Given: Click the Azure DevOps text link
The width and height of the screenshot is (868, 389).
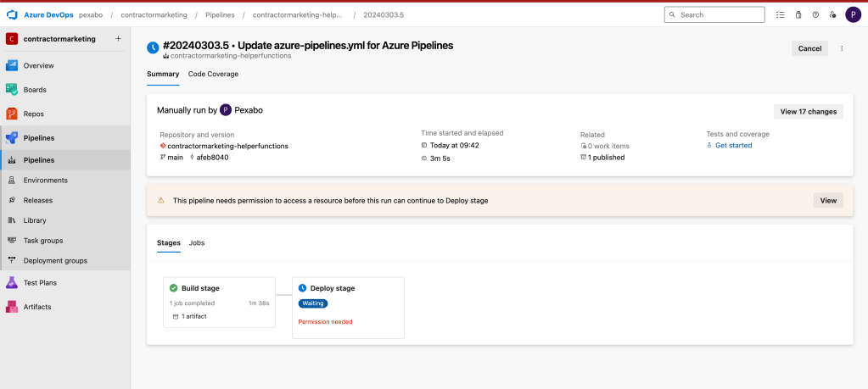Looking at the screenshot, I should [x=48, y=15].
